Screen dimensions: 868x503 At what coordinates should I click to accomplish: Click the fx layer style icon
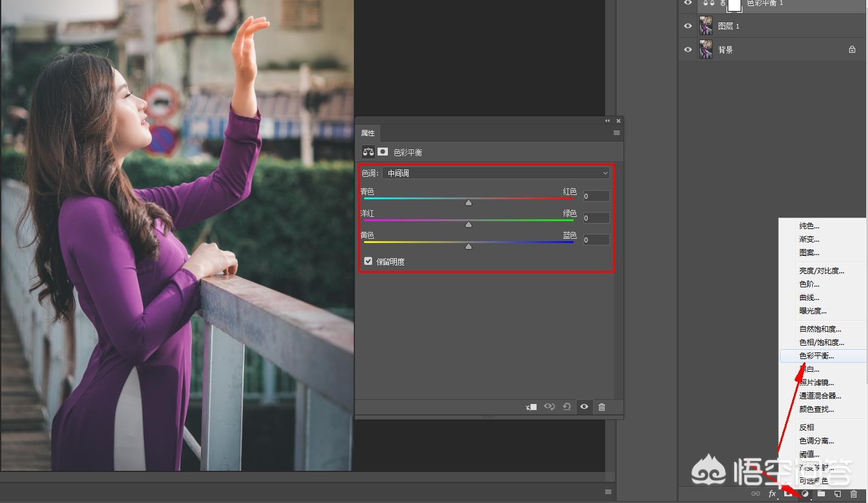pos(772,494)
